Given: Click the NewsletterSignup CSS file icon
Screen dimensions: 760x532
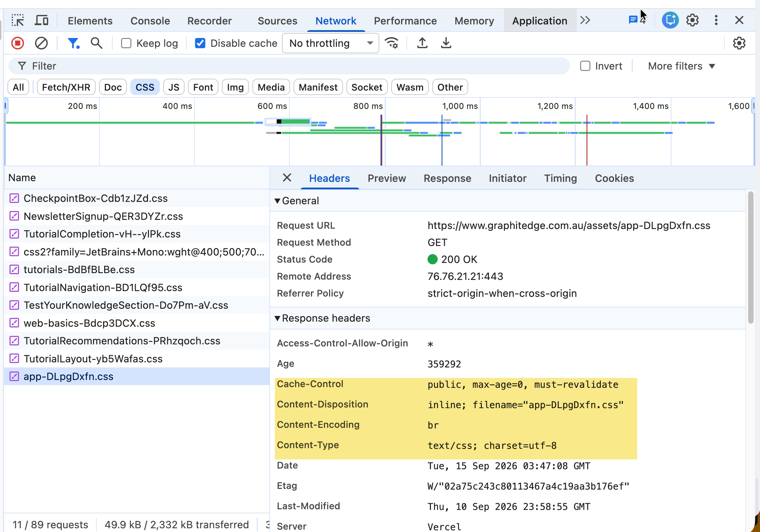Looking at the screenshot, I should (14, 216).
